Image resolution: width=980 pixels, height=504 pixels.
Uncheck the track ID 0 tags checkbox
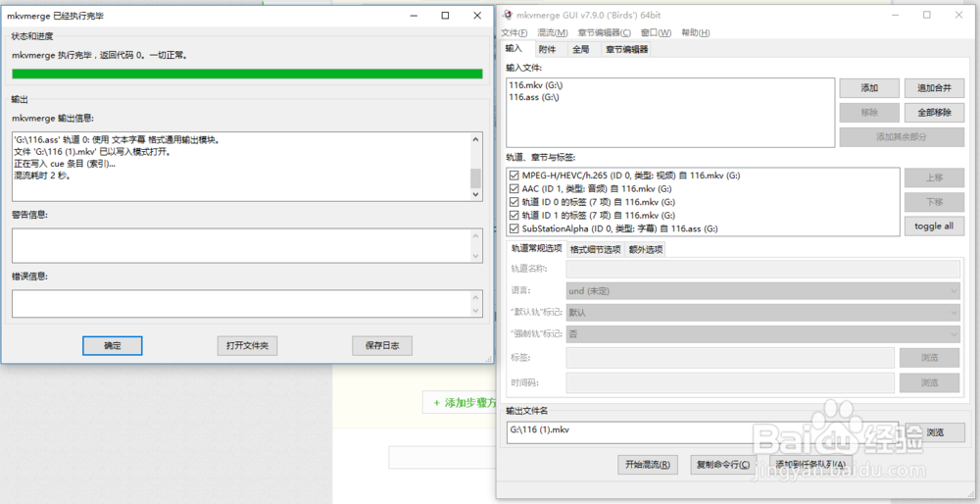pyautogui.click(x=514, y=202)
